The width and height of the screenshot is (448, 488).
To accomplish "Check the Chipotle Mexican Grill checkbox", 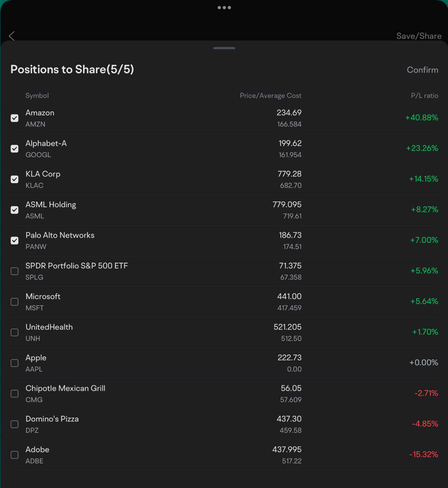I will click(x=15, y=394).
